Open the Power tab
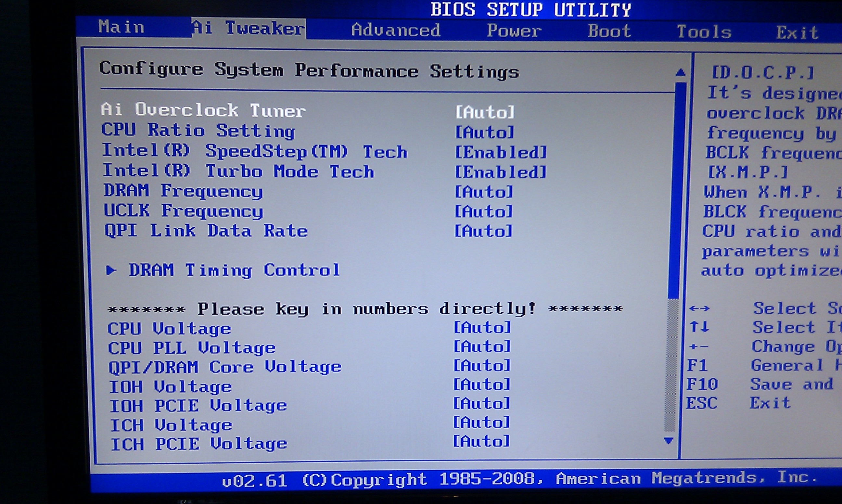842x504 pixels. point(514,31)
